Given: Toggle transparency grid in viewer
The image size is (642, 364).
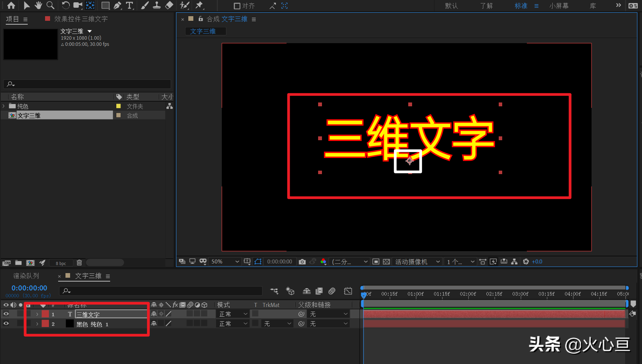Looking at the screenshot, I should click(386, 262).
